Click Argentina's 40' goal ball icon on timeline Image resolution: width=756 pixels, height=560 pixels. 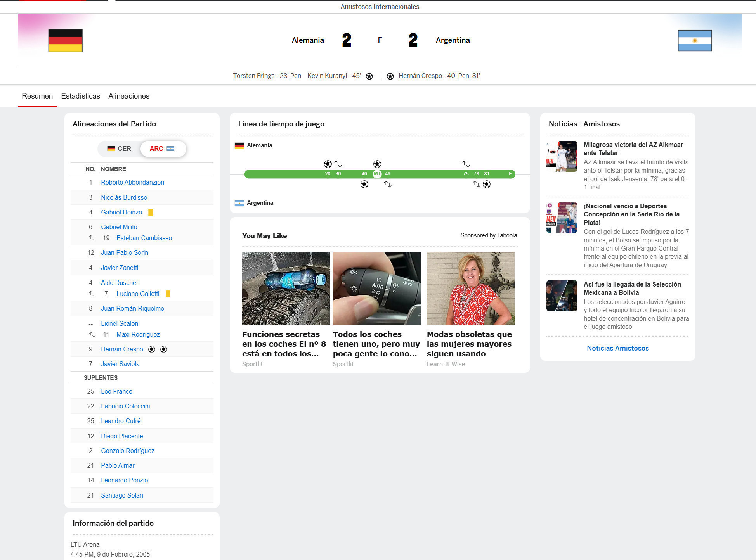(x=364, y=185)
